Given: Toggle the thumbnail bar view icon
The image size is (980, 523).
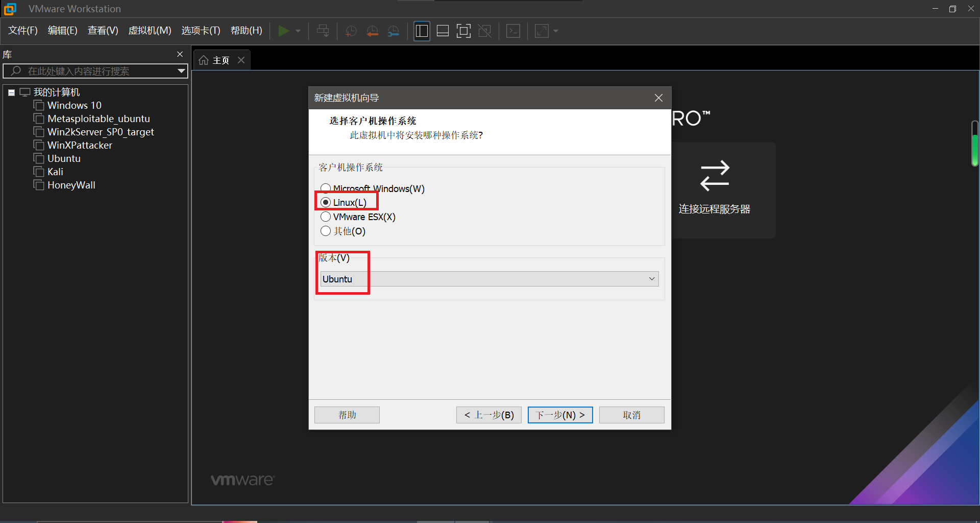Looking at the screenshot, I should tap(443, 31).
